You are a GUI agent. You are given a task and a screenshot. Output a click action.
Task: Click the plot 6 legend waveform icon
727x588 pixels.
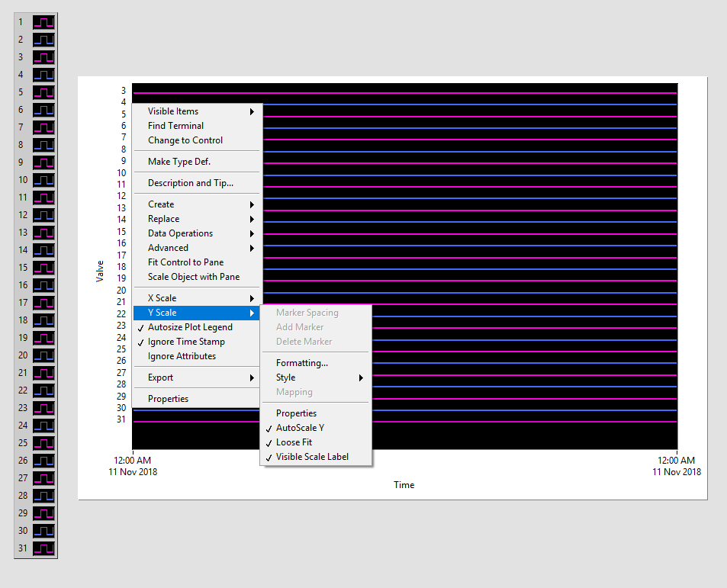click(43, 111)
